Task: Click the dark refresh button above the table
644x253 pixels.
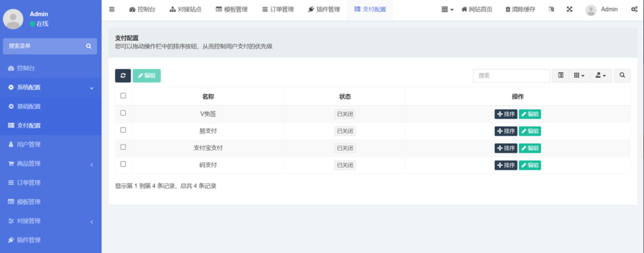Action: pos(123,76)
